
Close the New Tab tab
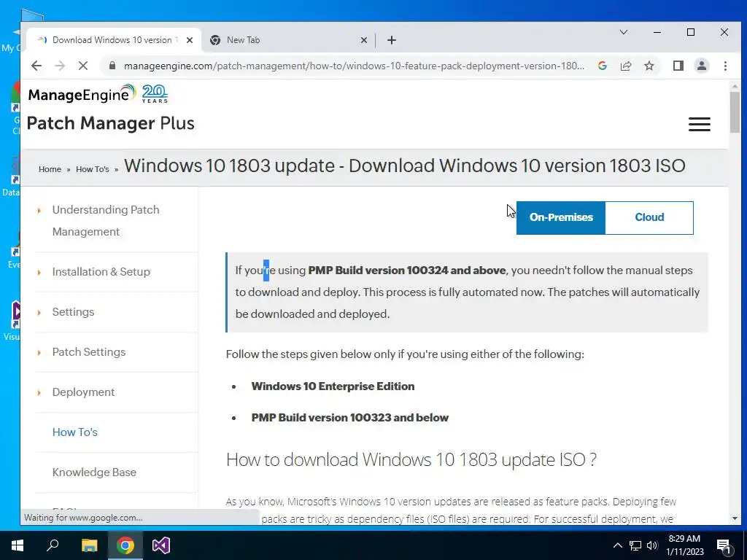coord(364,40)
